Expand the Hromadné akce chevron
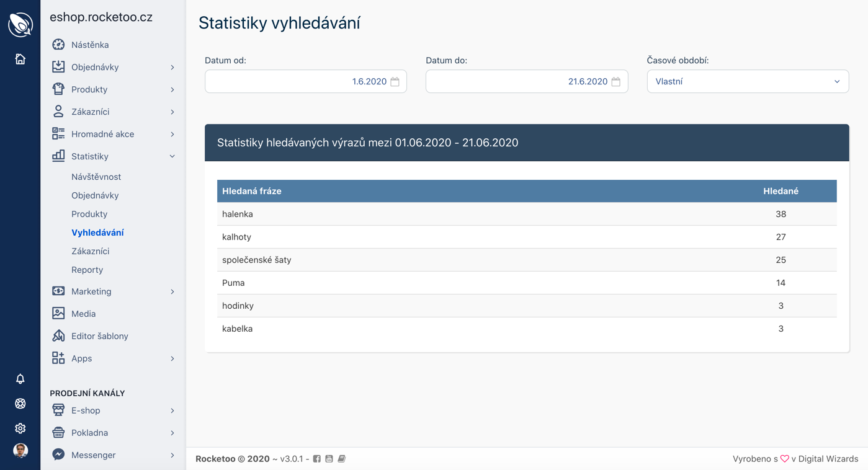The width and height of the screenshot is (868, 470). (x=172, y=134)
